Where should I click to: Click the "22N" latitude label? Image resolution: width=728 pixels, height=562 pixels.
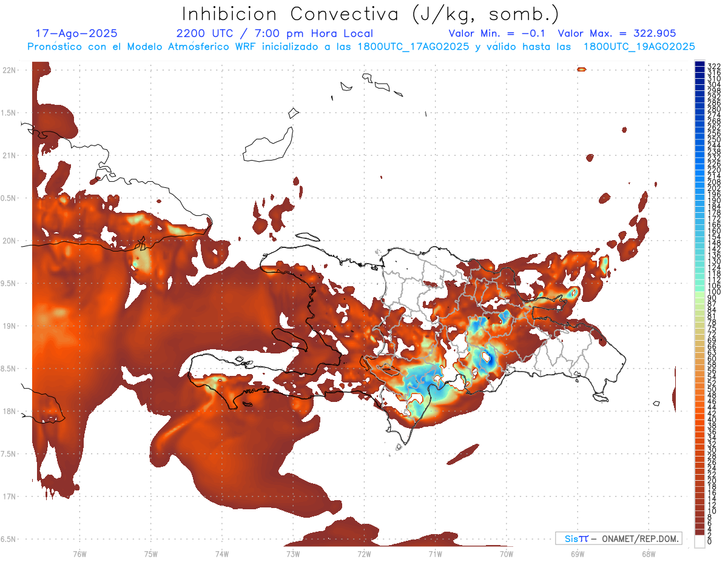10,70
